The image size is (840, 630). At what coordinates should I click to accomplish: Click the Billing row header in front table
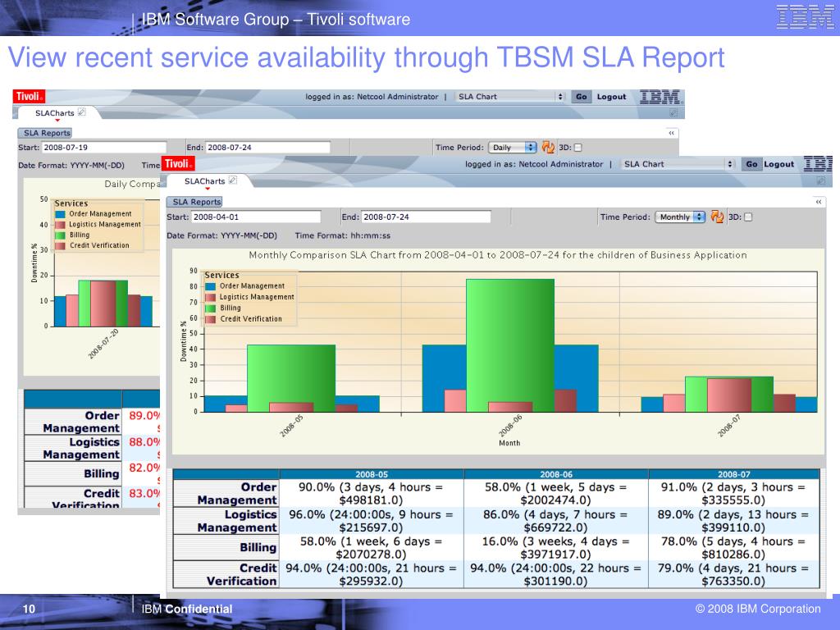click(x=226, y=547)
